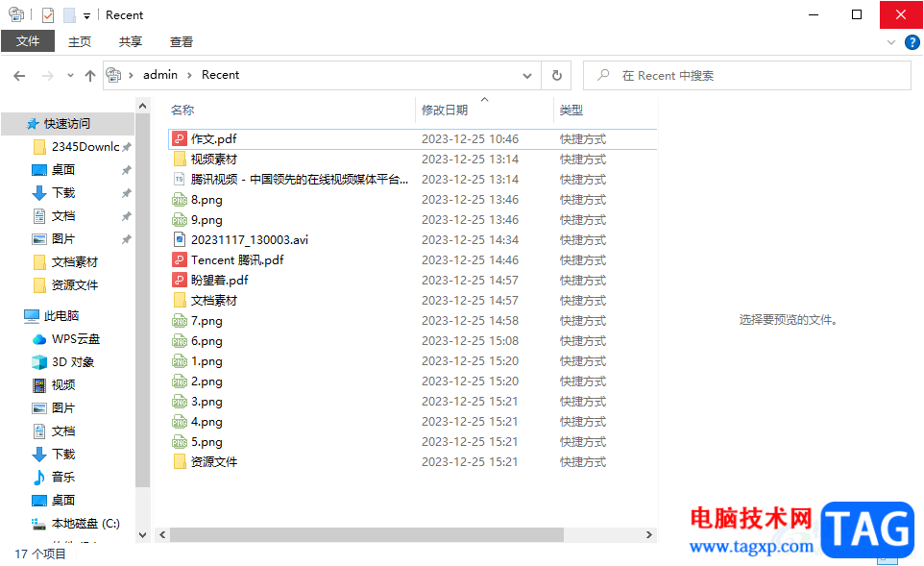Click the sidebar scroll down arrow
Viewport: 924px width, 566px height.
[142, 534]
